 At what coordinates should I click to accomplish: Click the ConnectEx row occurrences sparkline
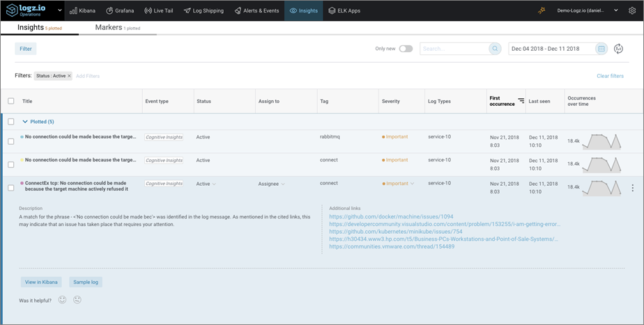[601, 187]
